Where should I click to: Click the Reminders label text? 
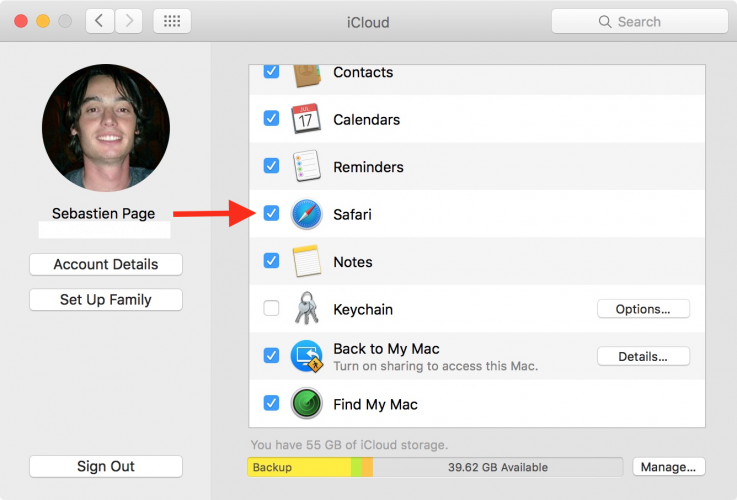[368, 167]
